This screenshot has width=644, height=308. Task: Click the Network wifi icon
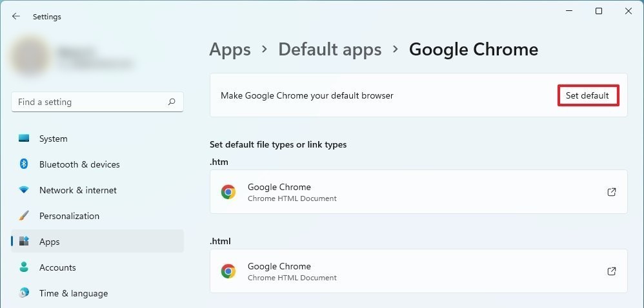tap(24, 190)
